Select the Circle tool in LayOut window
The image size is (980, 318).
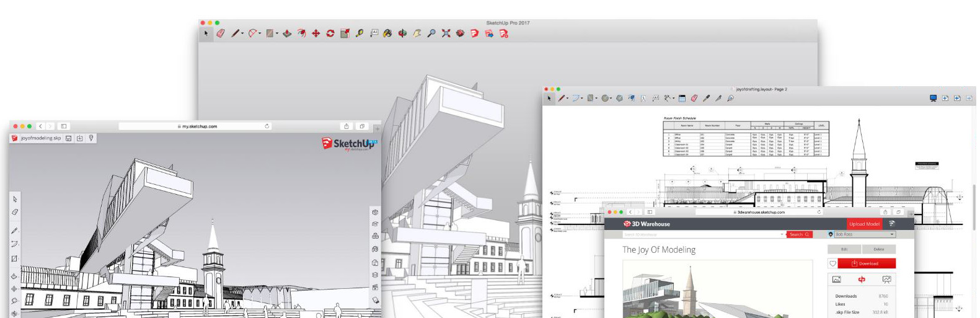(605, 98)
